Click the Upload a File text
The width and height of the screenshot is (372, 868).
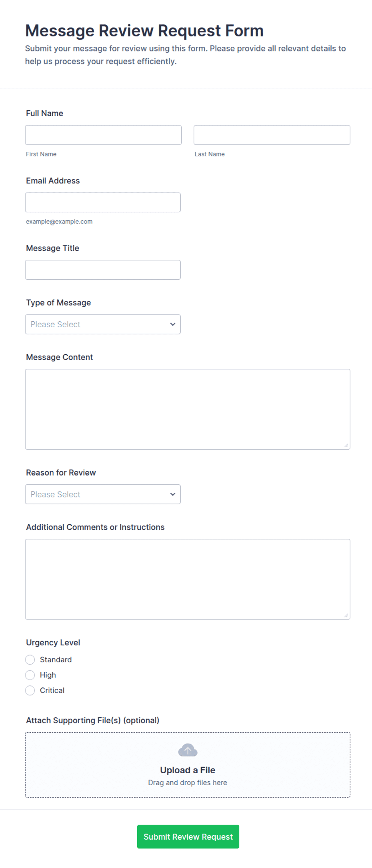point(188,770)
